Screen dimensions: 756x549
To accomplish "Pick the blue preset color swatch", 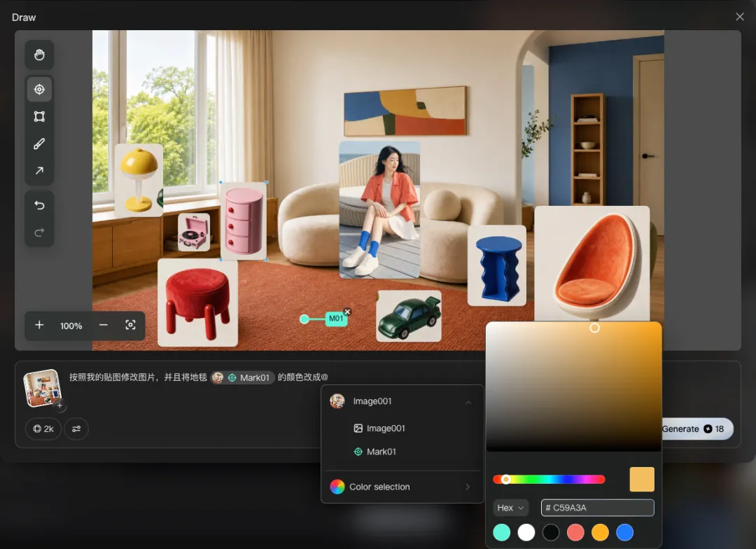I will click(x=625, y=533).
